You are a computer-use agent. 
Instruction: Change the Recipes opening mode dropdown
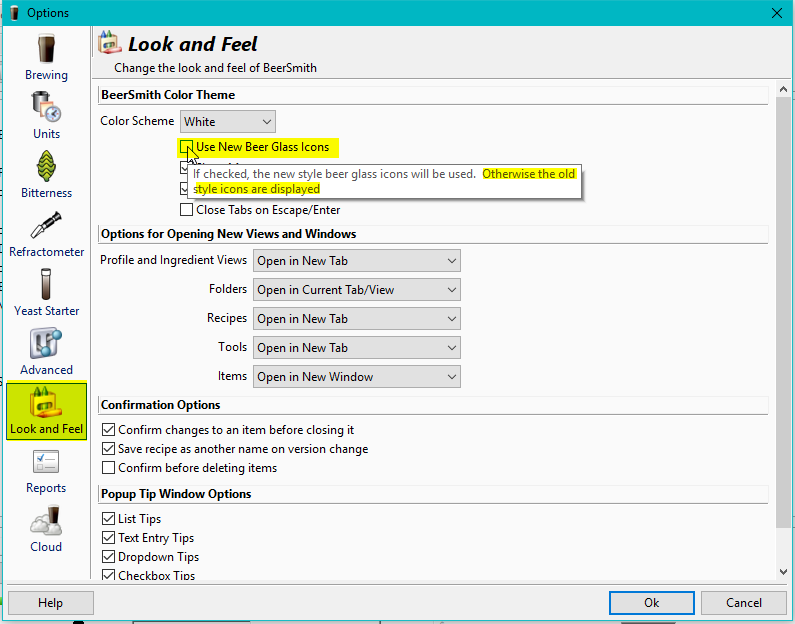click(356, 318)
